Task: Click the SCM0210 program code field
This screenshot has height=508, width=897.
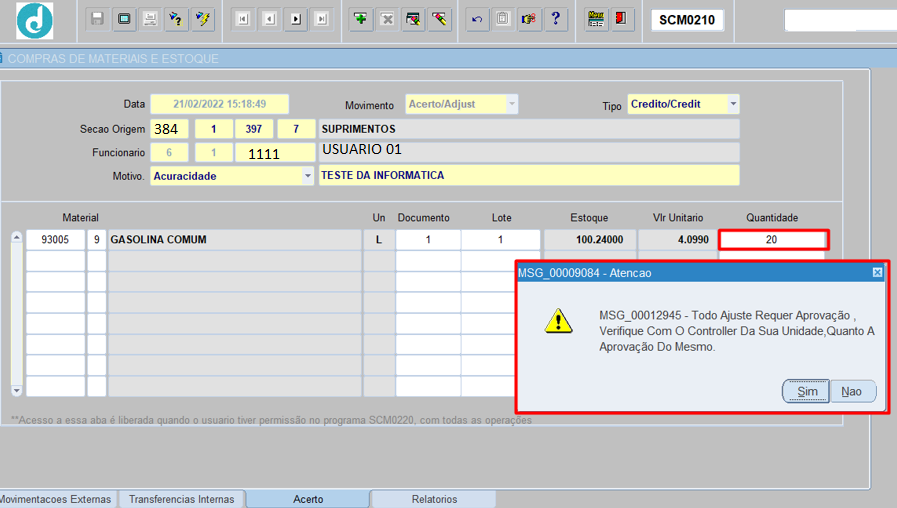Action: (x=687, y=20)
